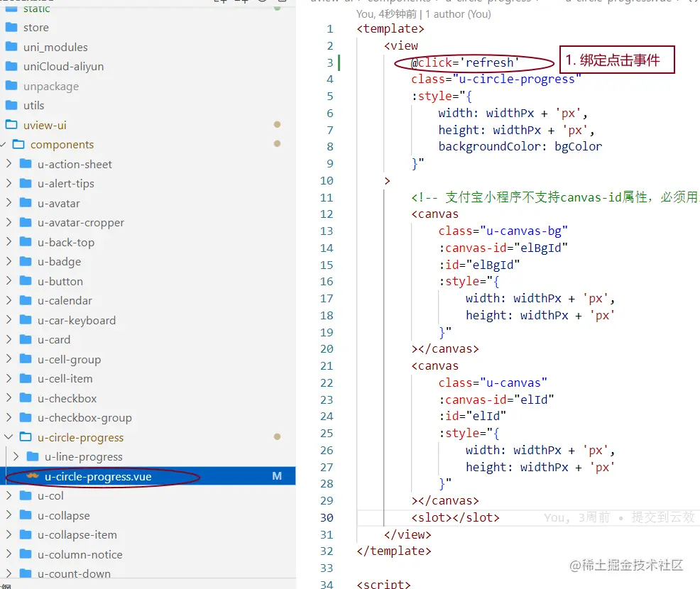Click class="u-circle-progress" attribute text
The image size is (700, 589).
[x=496, y=79]
